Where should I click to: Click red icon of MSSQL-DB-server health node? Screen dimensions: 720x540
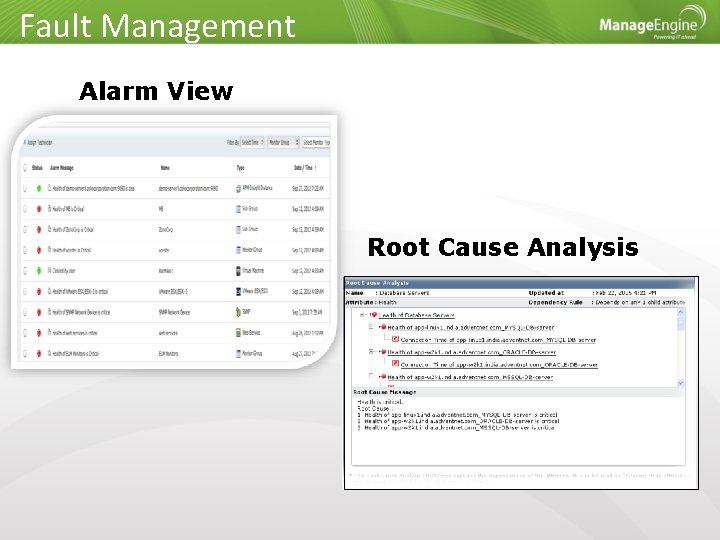pos(383,377)
